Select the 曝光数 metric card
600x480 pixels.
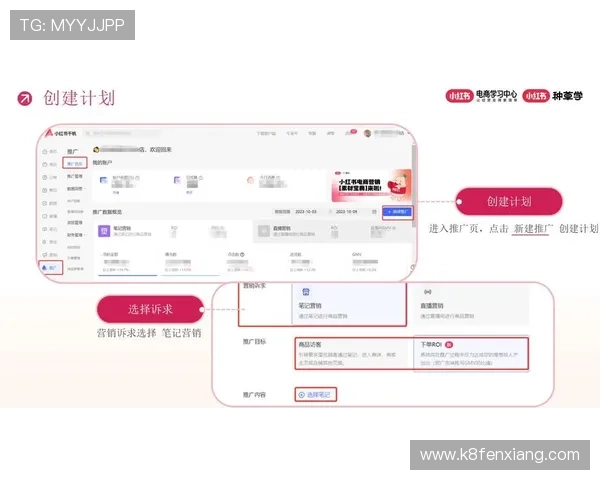pos(191,262)
